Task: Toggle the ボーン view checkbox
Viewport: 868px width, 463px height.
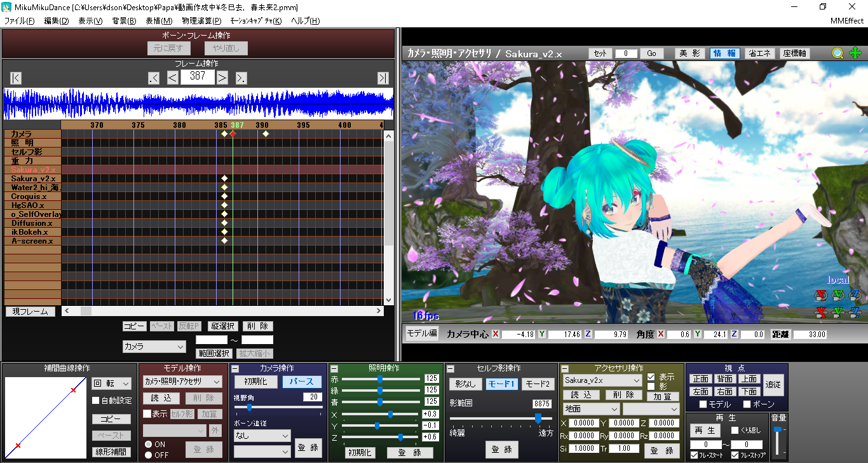Action: (x=746, y=404)
